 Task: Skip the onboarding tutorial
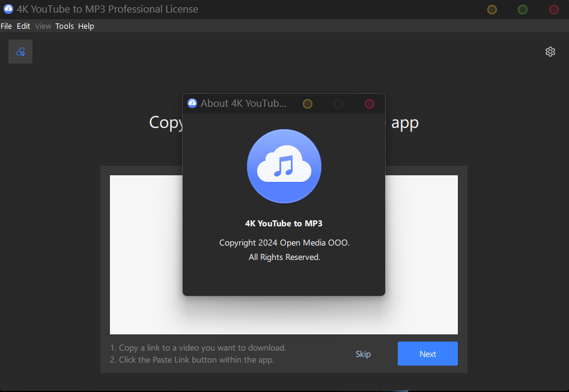pos(363,354)
